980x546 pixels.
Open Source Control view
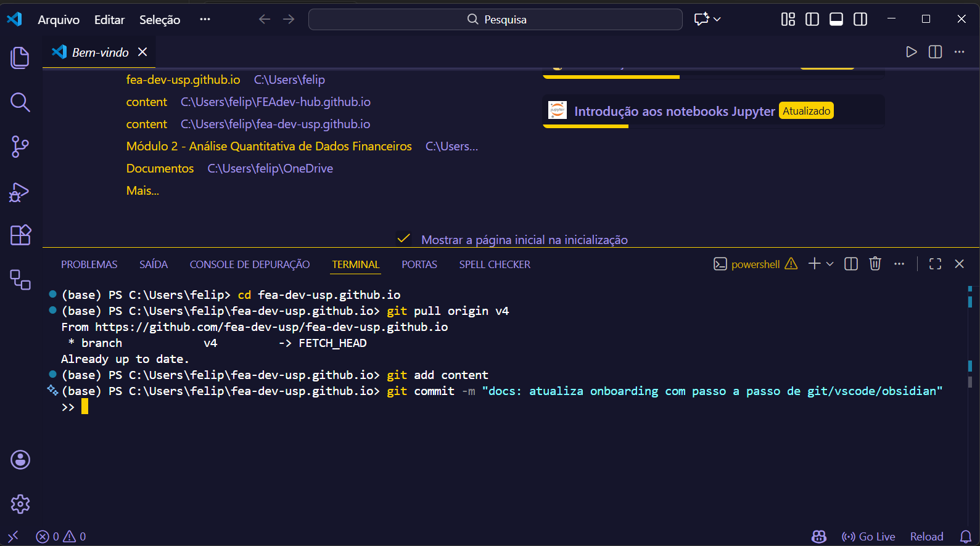click(20, 147)
